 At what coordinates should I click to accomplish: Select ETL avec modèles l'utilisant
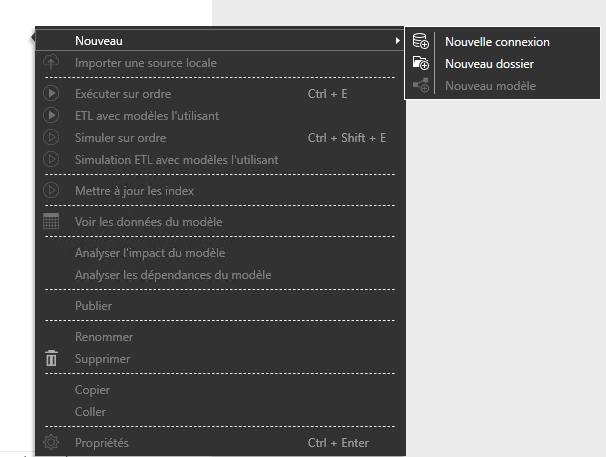147,116
